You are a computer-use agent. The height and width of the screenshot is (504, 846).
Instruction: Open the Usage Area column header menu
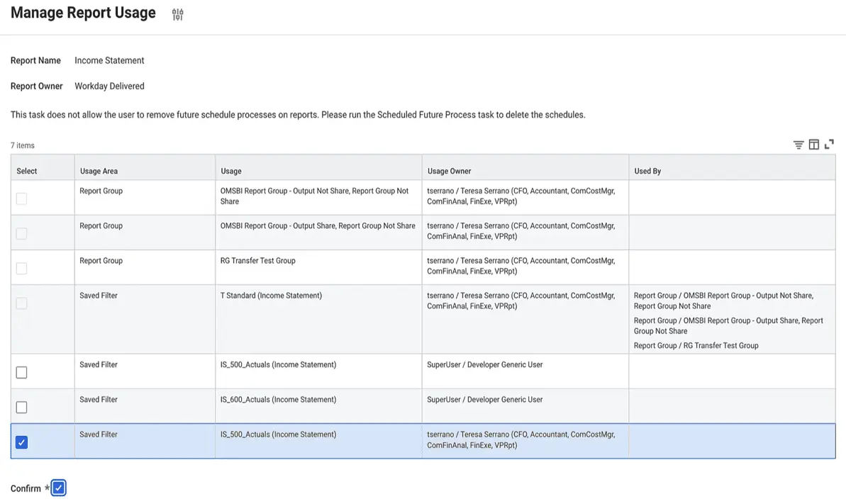click(x=99, y=171)
